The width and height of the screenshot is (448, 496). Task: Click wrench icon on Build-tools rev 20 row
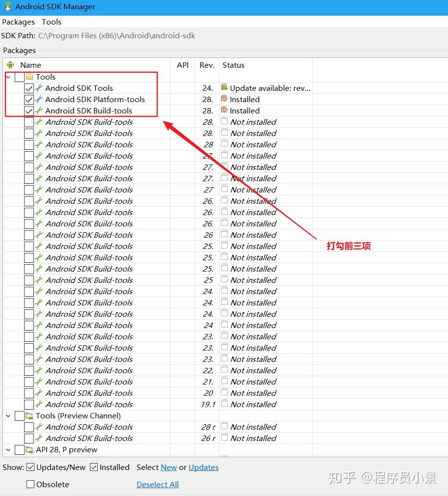pos(39,393)
